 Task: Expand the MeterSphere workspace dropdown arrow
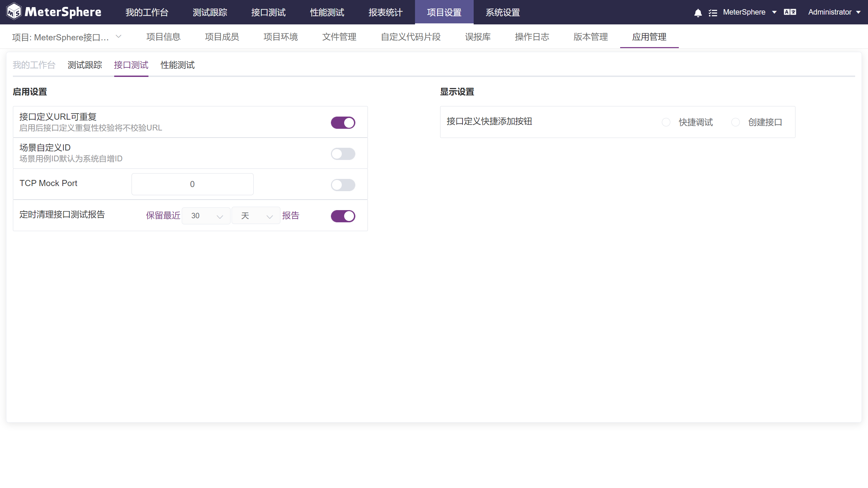pyautogui.click(x=774, y=12)
